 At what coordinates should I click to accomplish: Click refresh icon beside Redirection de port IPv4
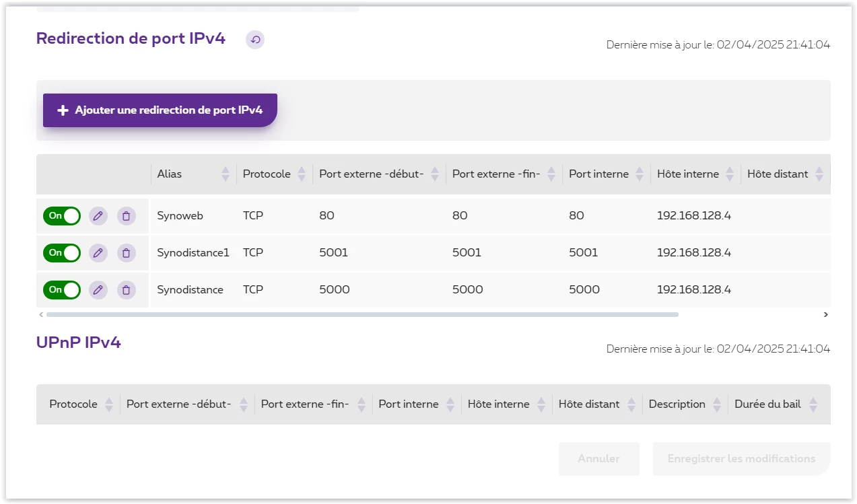coord(255,40)
